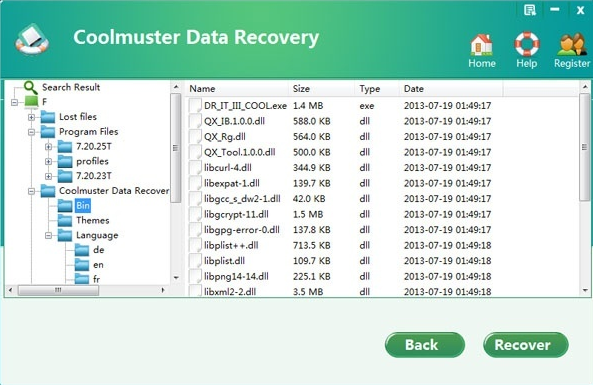Sort files by Type column header
Screen dimensions: 593x385
[377, 89]
